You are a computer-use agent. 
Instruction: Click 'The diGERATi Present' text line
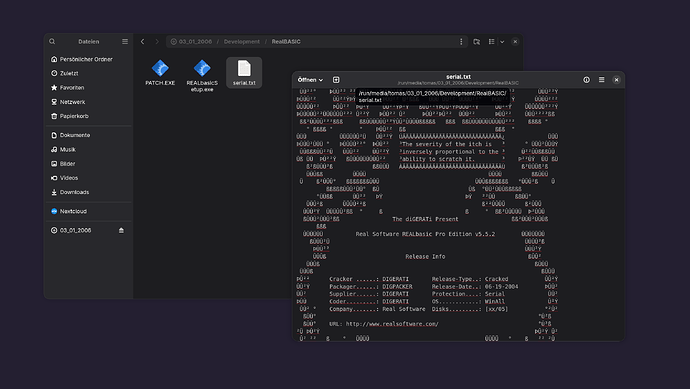click(425, 219)
